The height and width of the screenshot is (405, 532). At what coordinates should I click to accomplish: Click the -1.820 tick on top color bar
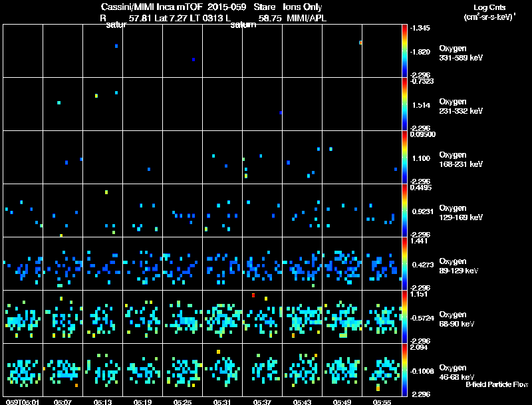coord(420,52)
